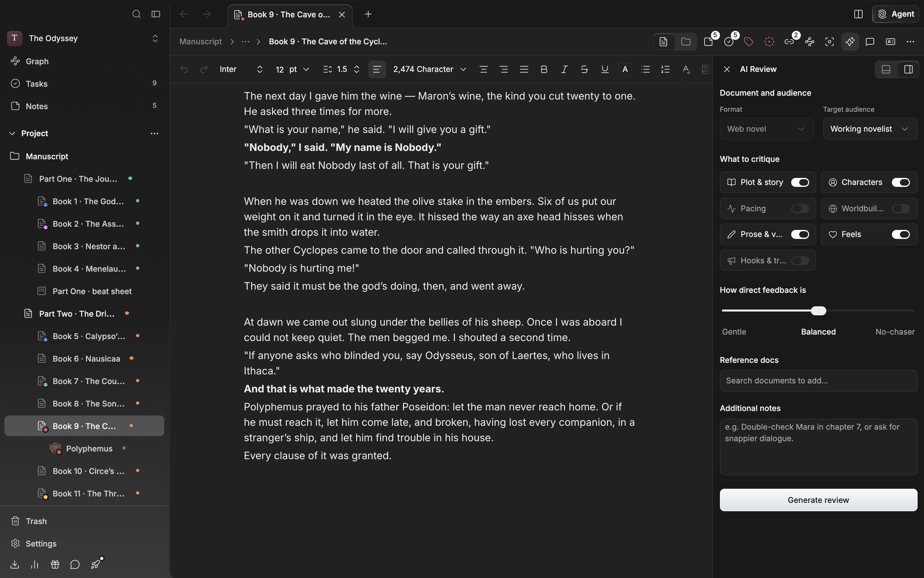Toggle Prose & voice critique

pyautogui.click(x=800, y=234)
